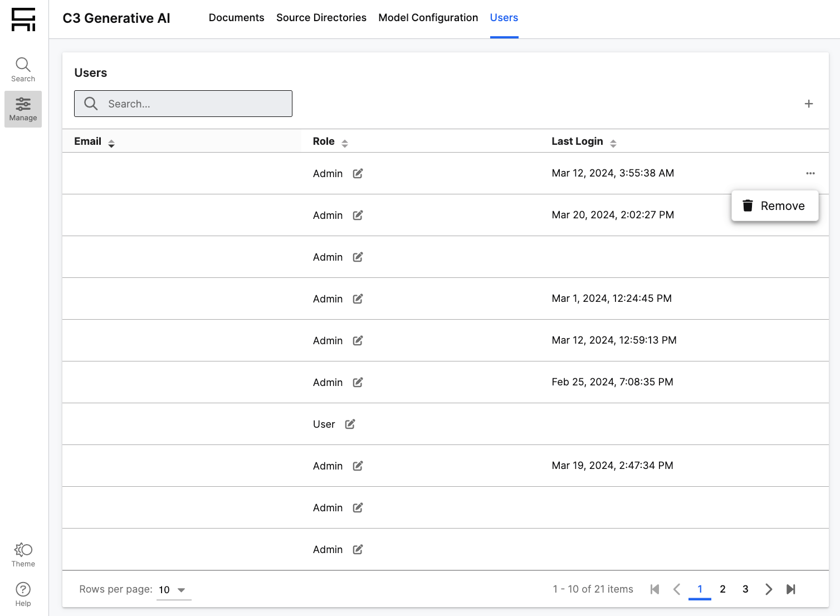Open the Theme settings icon

(x=23, y=555)
